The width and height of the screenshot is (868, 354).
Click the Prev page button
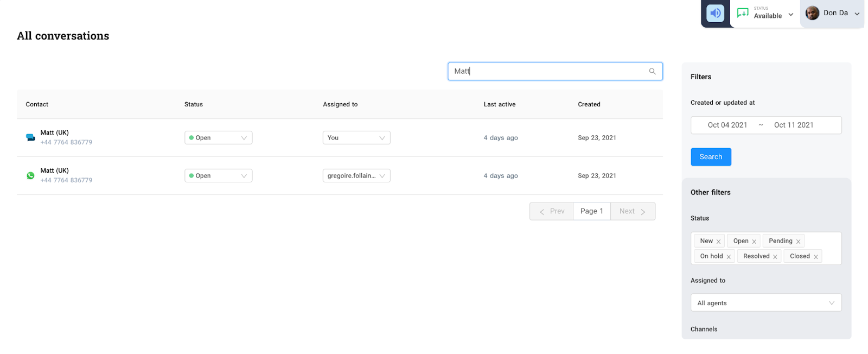coord(552,211)
